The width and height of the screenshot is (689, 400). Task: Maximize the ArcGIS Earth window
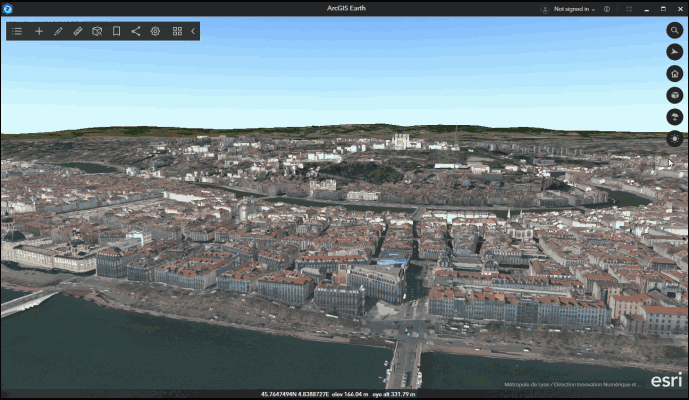point(663,9)
